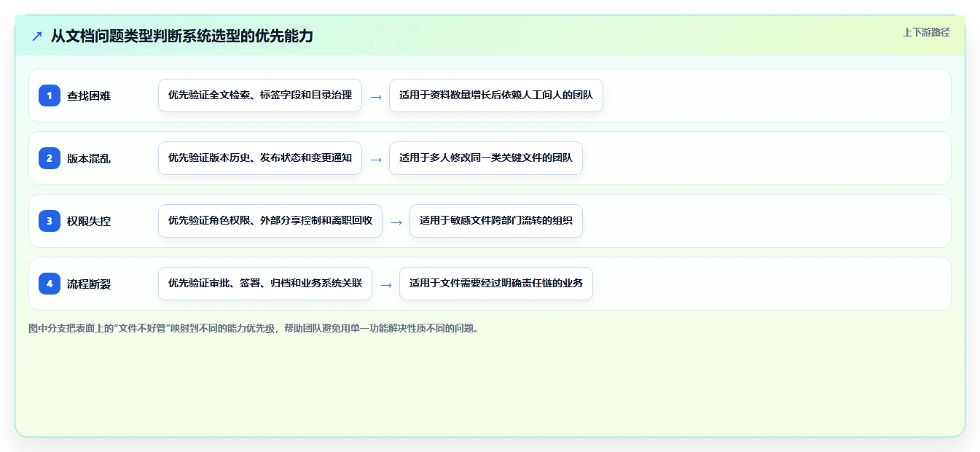Select the 流程断裂 row label
Screen dimensions: 980x452
[x=89, y=284]
